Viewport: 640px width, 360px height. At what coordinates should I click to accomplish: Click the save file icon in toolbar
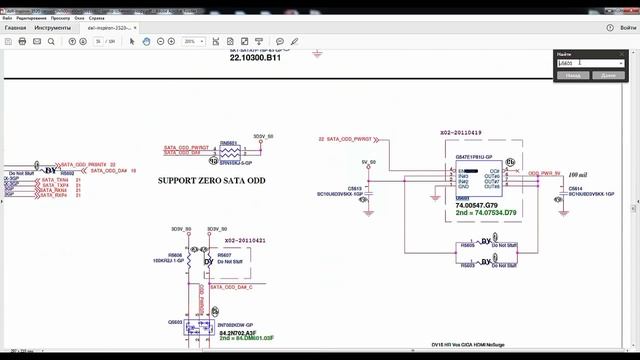point(8,42)
